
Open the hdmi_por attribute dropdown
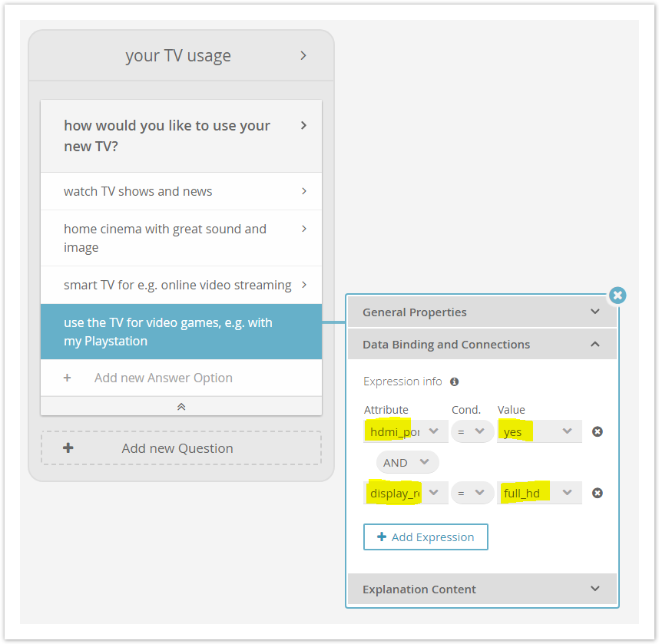(x=406, y=431)
